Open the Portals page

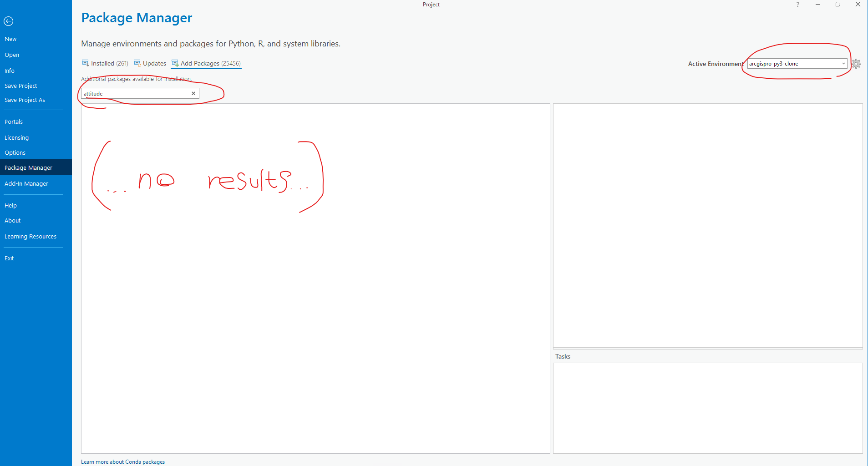tap(14, 122)
